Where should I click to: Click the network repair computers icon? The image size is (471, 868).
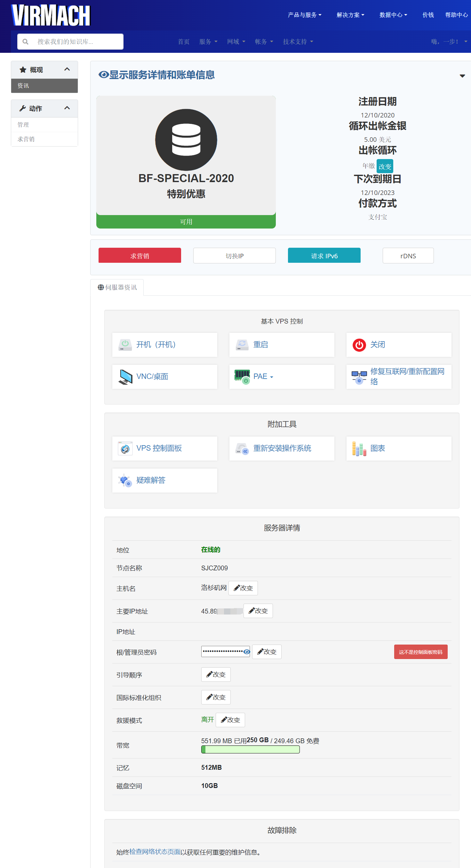(x=359, y=377)
